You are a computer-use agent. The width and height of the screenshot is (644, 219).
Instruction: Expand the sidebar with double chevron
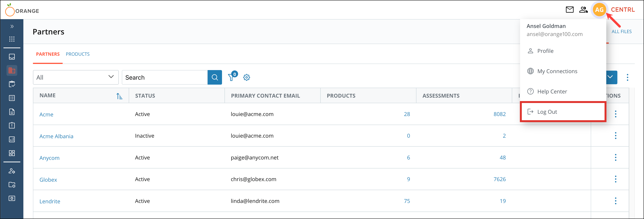pyautogui.click(x=12, y=26)
